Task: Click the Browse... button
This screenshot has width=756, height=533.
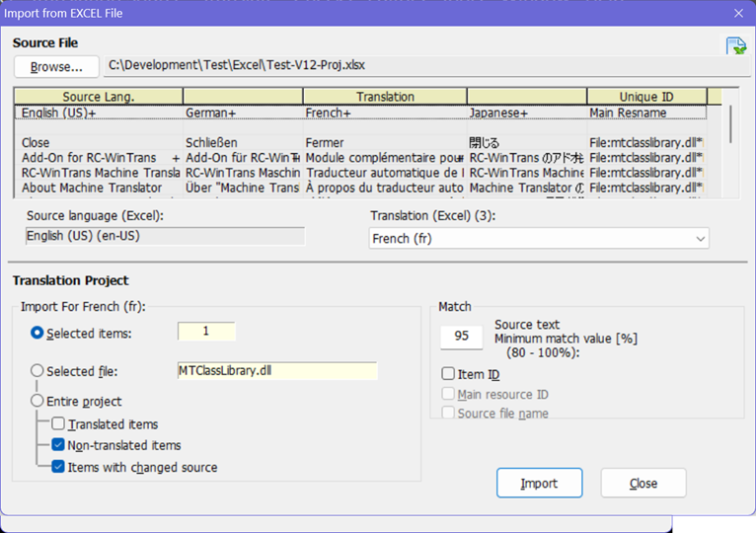Action: [56, 66]
